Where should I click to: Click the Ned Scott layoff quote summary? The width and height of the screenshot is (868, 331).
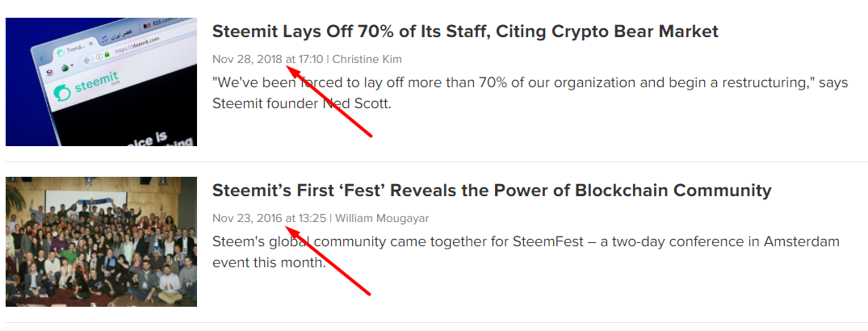coord(530,93)
